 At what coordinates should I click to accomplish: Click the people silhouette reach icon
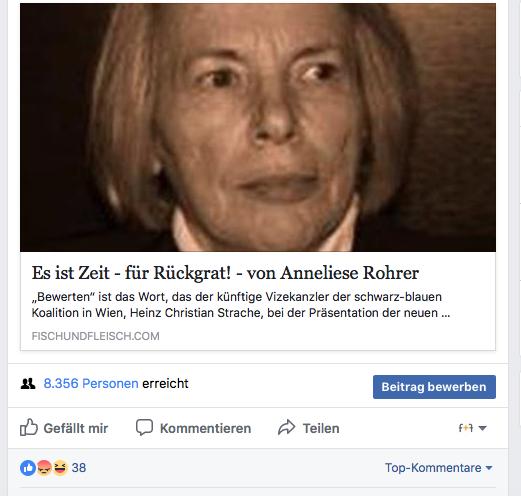pos(28,384)
